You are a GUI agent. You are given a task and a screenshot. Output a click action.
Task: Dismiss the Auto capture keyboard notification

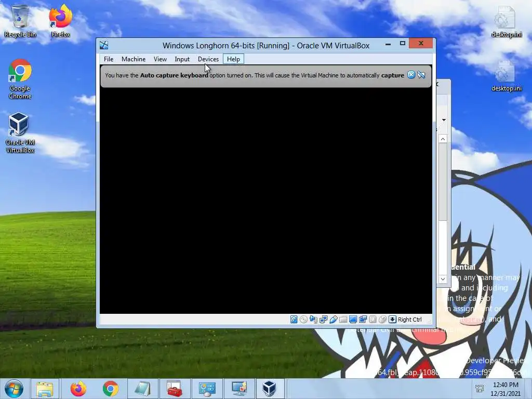(x=411, y=75)
